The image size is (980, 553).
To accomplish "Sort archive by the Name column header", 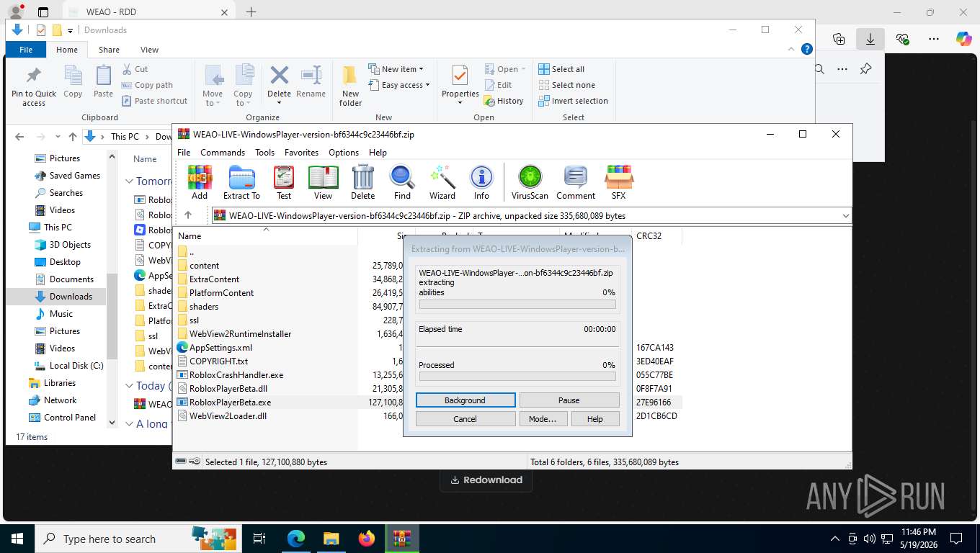I will pyautogui.click(x=265, y=236).
